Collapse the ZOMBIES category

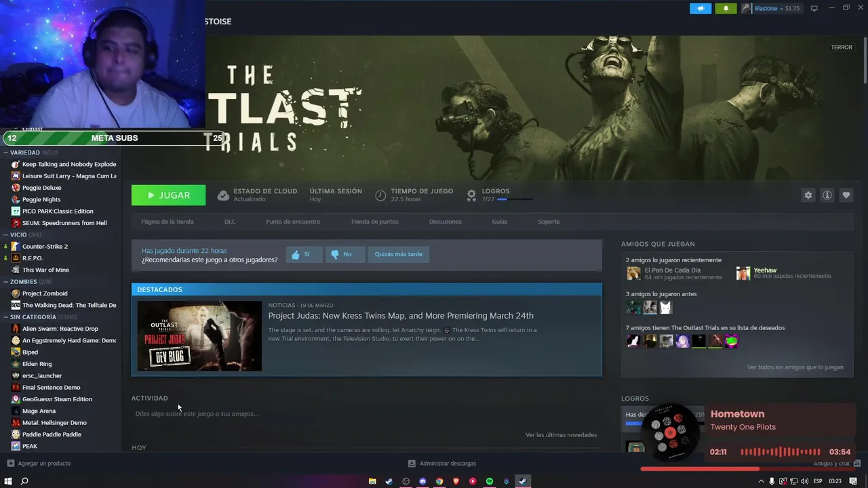click(x=5, y=282)
